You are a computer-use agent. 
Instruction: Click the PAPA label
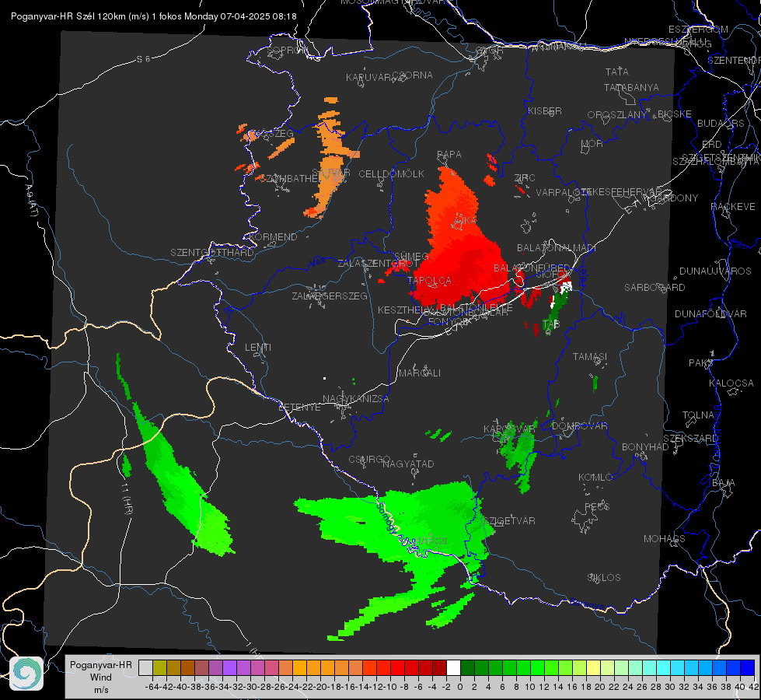point(449,155)
